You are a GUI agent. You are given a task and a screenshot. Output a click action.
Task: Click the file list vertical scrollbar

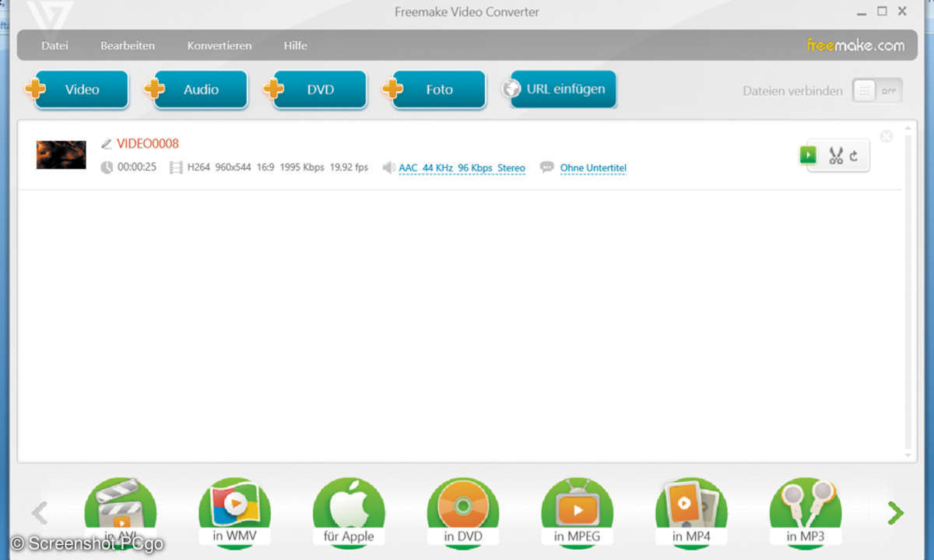pos(908,291)
